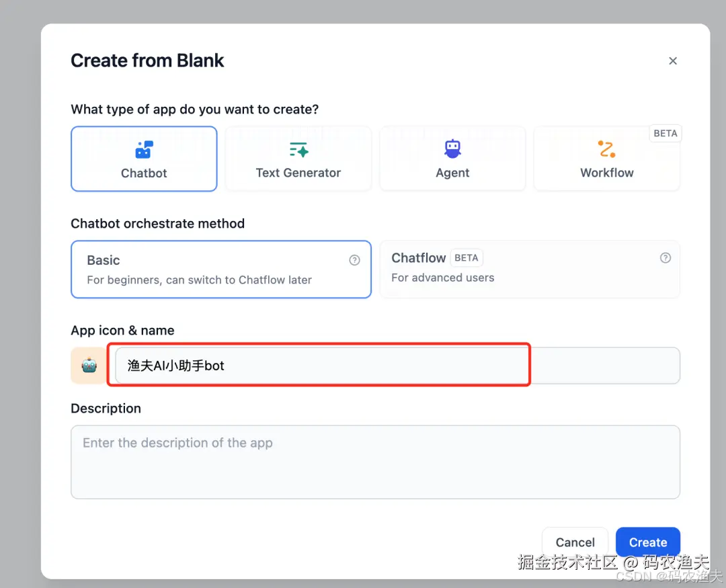Image resolution: width=726 pixels, height=588 pixels.
Task: Click the help icon in Chatflow card
Action: point(665,258)
